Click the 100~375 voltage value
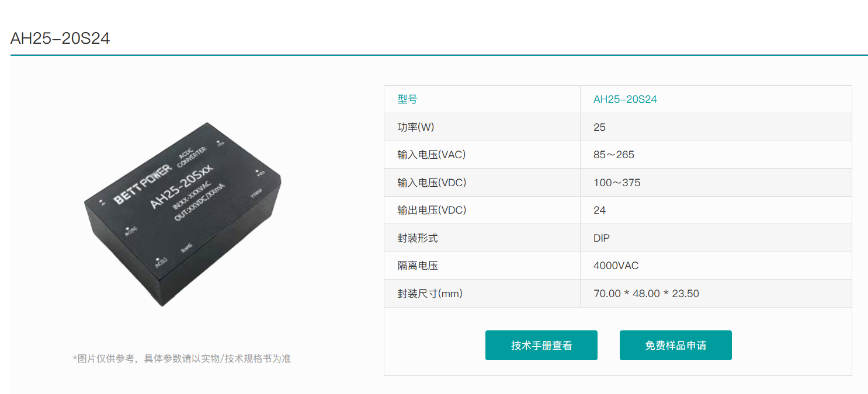The width and height of the screenshot is (868, 394). (x=617, y=183)
